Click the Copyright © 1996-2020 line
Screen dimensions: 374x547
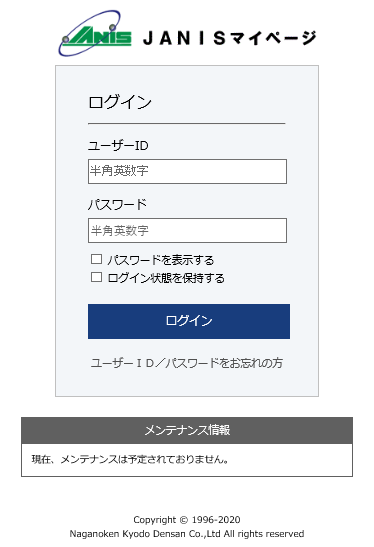coord(187,520)
